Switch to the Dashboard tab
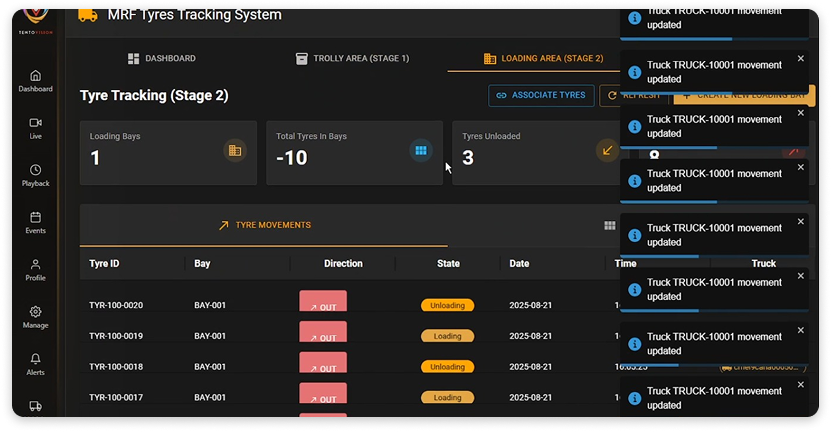 tap(161, 59)
